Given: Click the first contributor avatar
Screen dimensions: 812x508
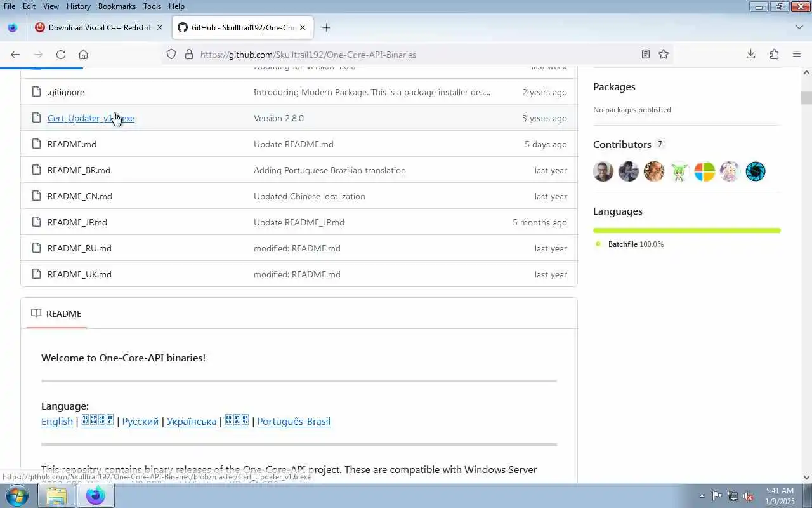Looking at the screenshot, I should click(603, 171).
